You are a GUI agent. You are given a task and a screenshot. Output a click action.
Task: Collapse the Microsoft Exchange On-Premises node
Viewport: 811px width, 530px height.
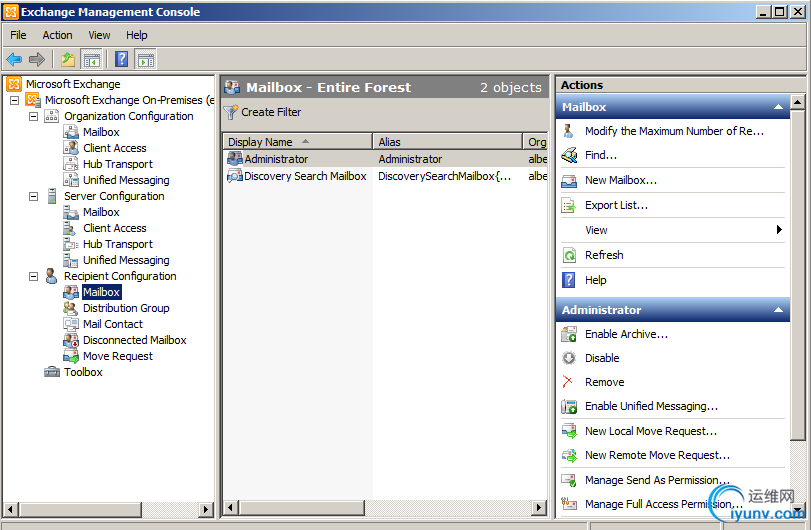pyautogui.click(x=14, y=100)
